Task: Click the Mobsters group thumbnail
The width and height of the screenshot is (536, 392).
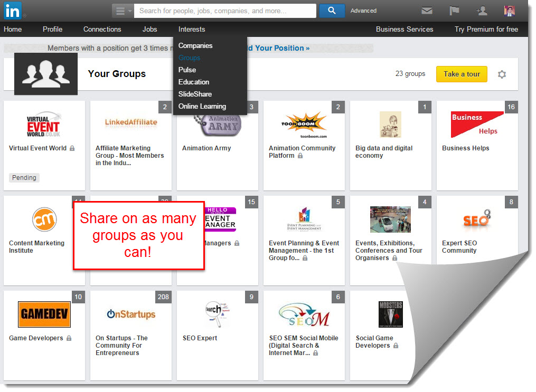Action: coord(390,314)
